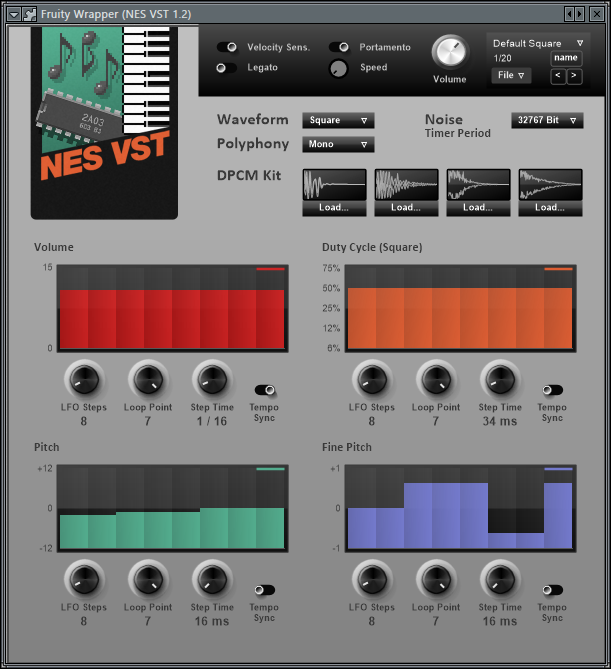Image resolution: width=611 pixels, height=669 pixels.
Task: Click the Pitch envelope Loop Point knob
Action: pyautogui.click(x=148, y=580)
